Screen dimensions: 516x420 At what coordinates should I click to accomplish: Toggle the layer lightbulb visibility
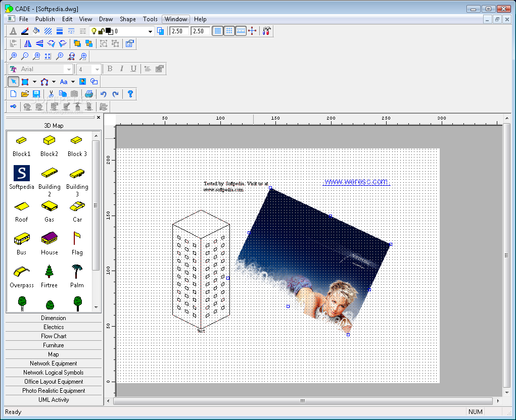point(94,31)
